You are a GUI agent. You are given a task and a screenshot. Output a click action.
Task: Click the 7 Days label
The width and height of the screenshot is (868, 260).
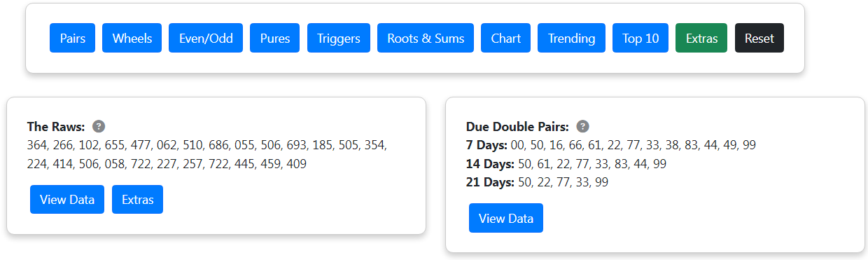coord(487,145)
